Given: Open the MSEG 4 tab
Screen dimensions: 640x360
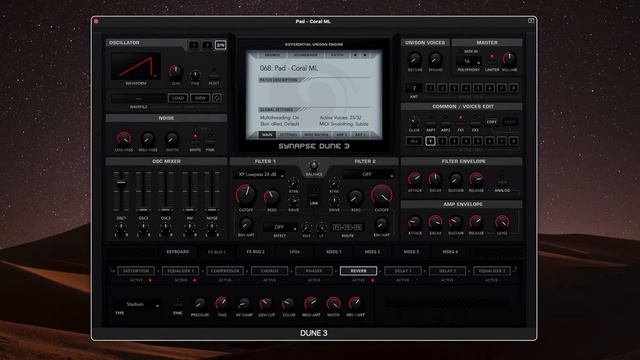Looking at the screenshot, I should [x=450, y=252].
